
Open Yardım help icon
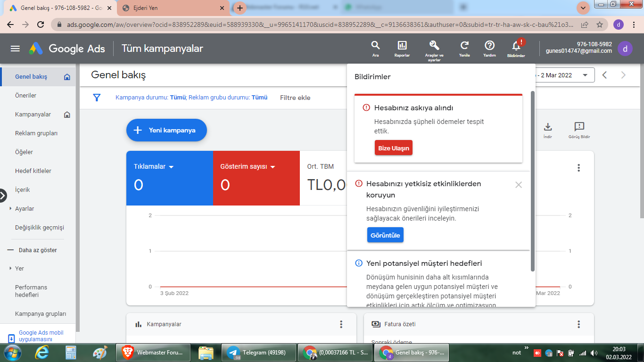click(x=489, y=49)
